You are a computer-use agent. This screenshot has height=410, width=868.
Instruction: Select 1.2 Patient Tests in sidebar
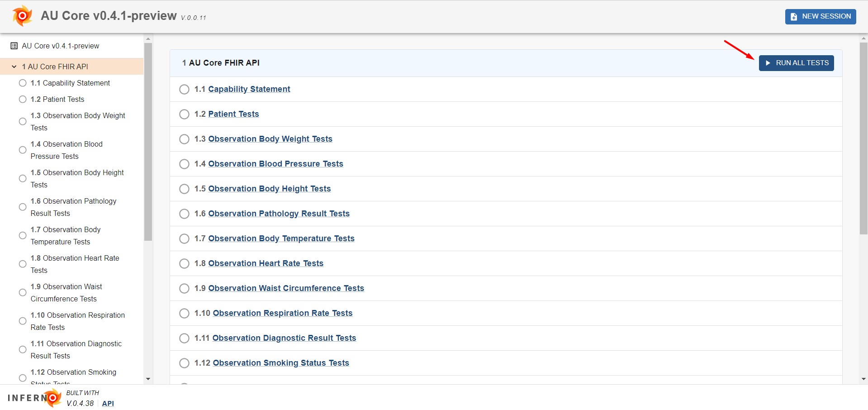pos(57,99)
